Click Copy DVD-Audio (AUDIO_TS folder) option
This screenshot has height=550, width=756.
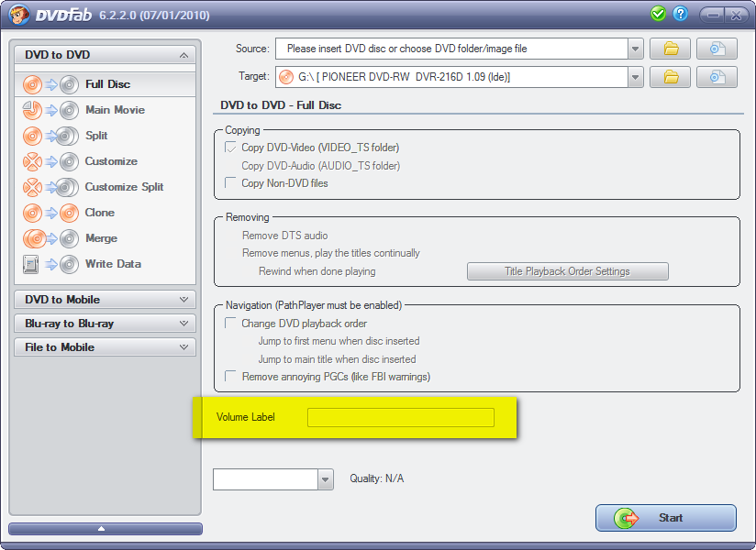(x=320, y=166)
